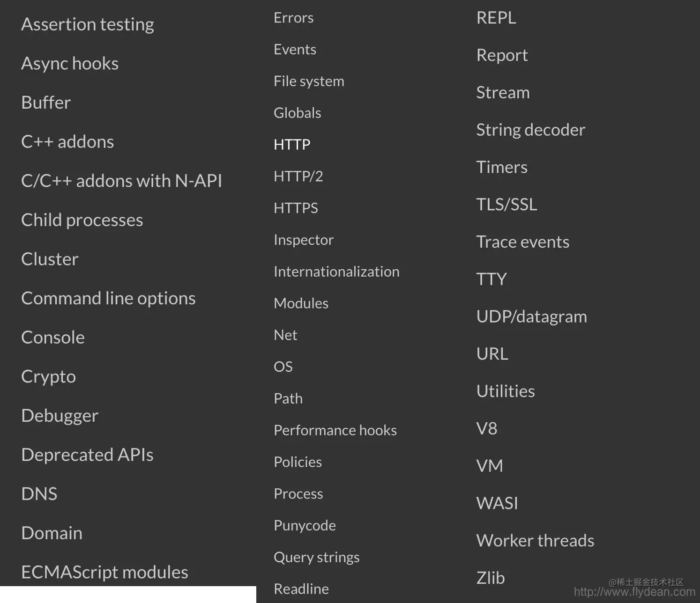This screenshot has height=603, width=700.
Task: Click the Async hooks link
Action: coord(70,64)
